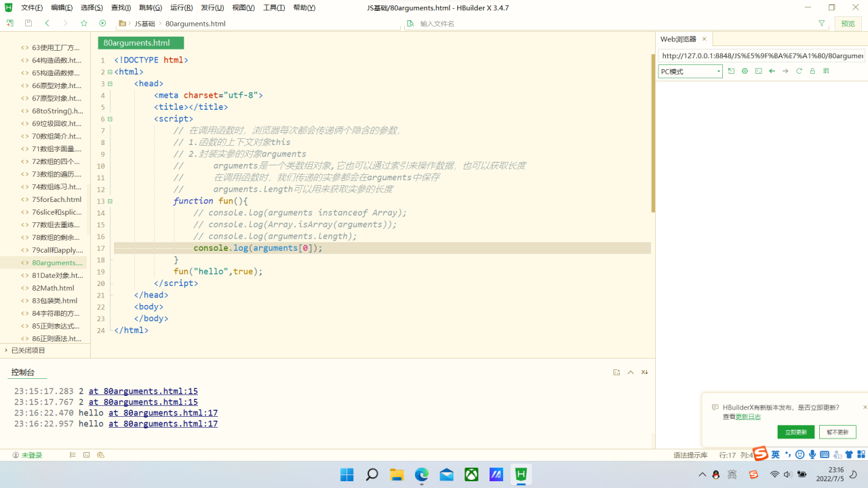Screen dimensions: 868x488
Task: Open filter icon at toolbar right
Action: click(822, 23)
